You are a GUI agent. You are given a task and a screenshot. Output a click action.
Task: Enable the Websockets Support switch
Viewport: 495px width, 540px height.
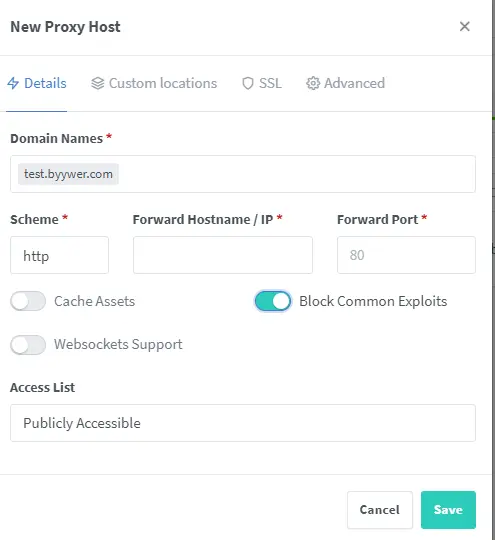[28, 345]
